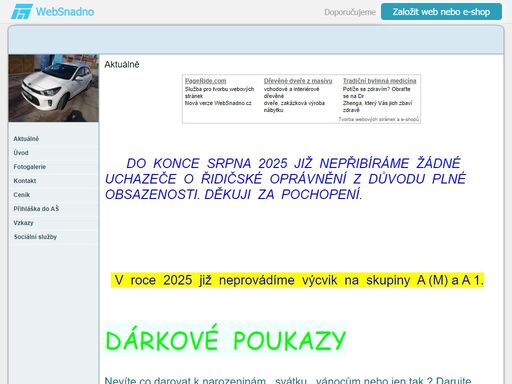Select Aktuálně in the sidebar menu

click(x=26, y=139)
